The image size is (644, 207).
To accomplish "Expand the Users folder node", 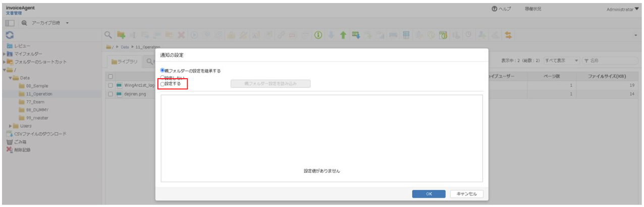I will coord(10,126).
